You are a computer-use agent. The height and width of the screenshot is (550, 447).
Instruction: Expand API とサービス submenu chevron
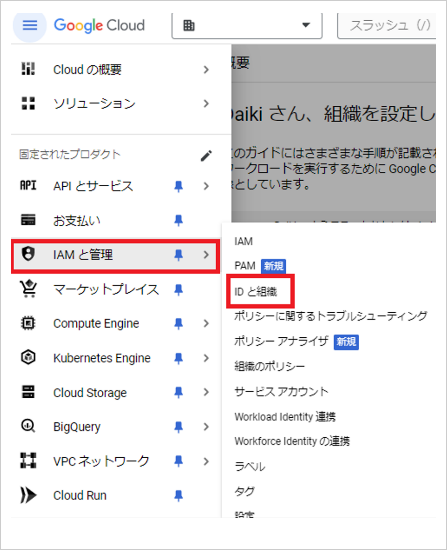tap(206, 186)
